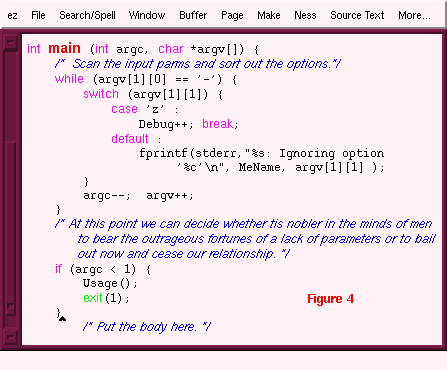Click the 'if' keyword

58,269
